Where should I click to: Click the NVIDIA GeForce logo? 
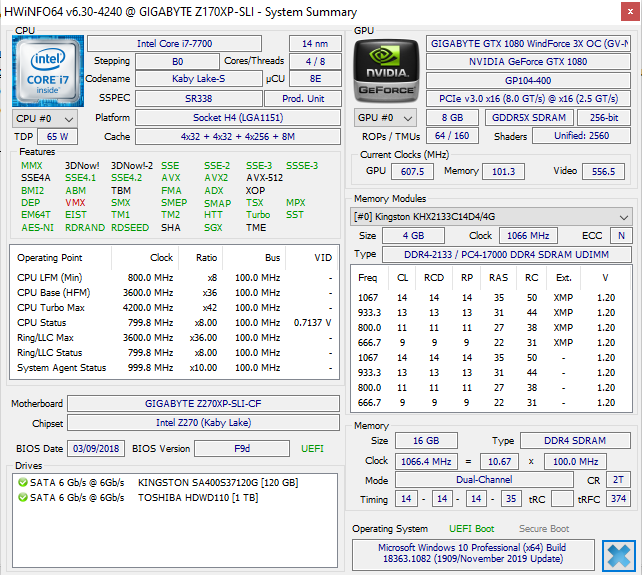pos(386,70)
